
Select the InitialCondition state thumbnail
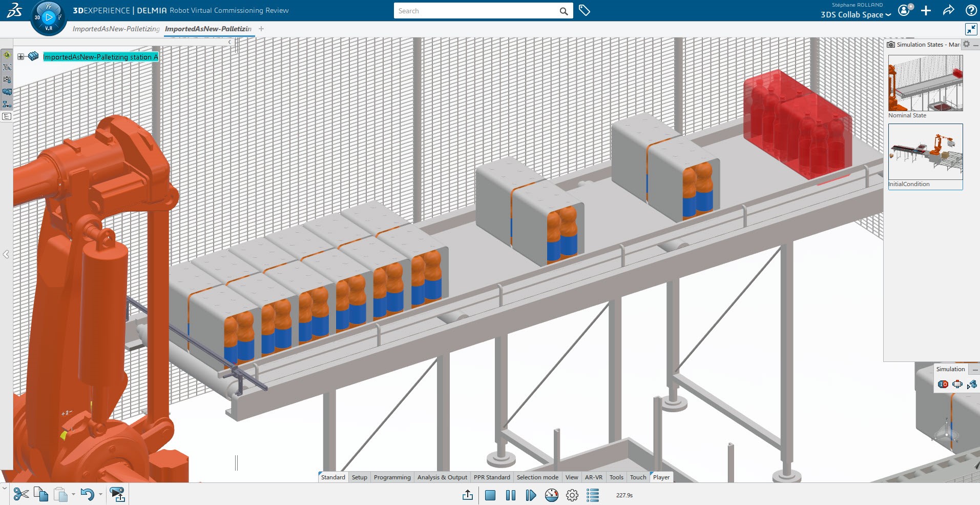tap(925, 152)
